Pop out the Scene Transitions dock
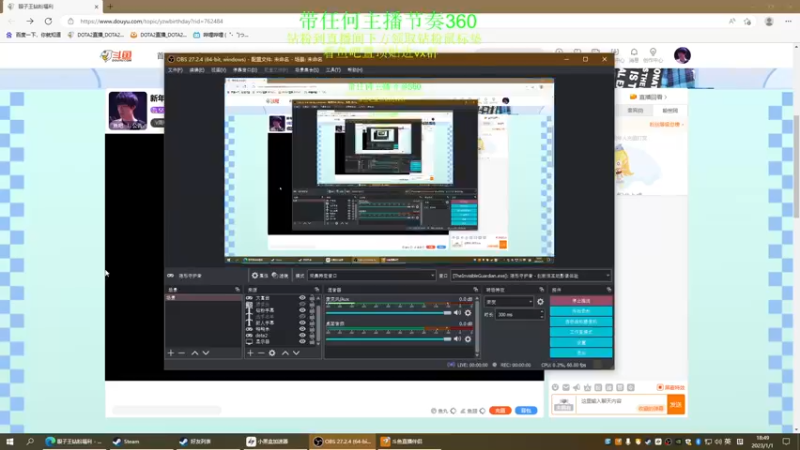Screen dimensions: 800x450 click(x=542, y=290)
